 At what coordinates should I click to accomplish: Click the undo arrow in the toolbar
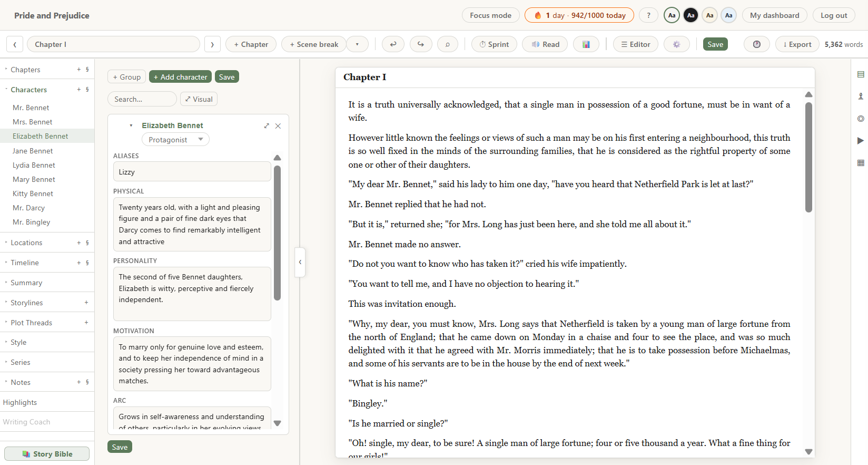[393, 44]
